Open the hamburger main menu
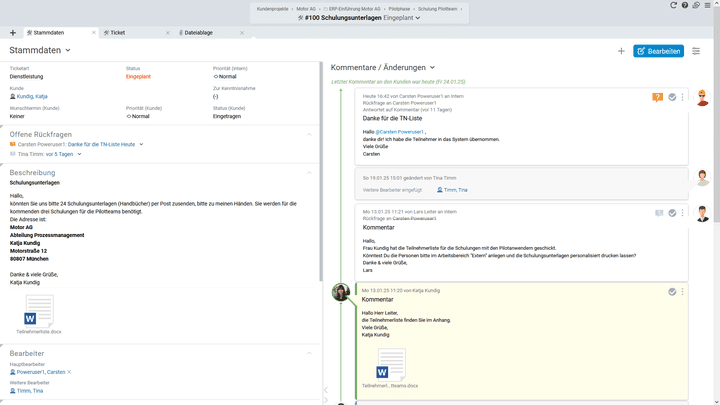720x405 pixels. pyautogui.click(x=708, y=6)
